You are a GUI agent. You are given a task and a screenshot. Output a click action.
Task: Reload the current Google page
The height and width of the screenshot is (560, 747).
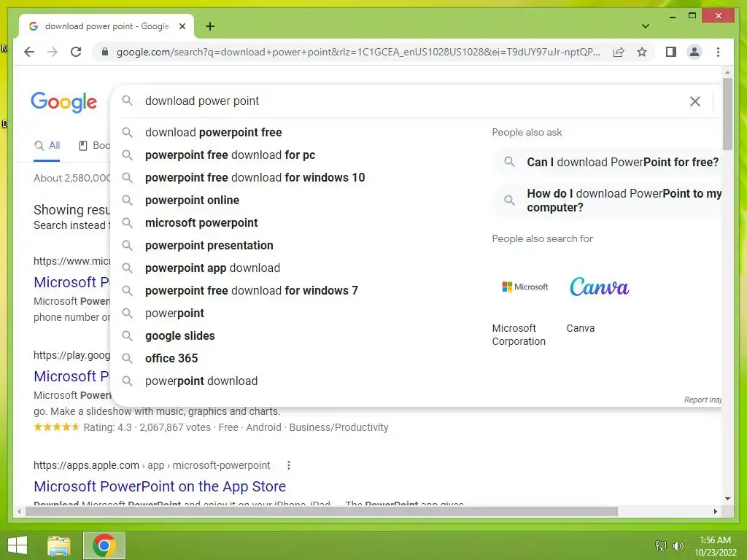click(76, 52)
